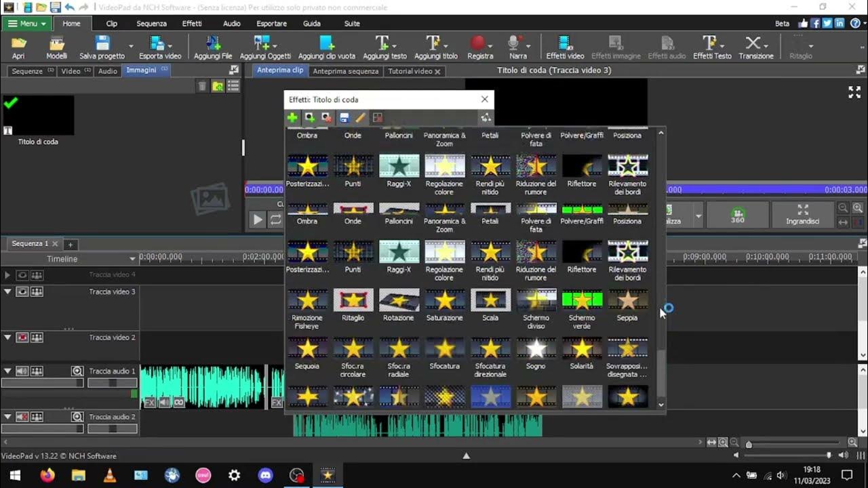This screenshot has height=488, width=868.
Task: Select the Rimozione Fisheye effect
Action: [307, 310]
